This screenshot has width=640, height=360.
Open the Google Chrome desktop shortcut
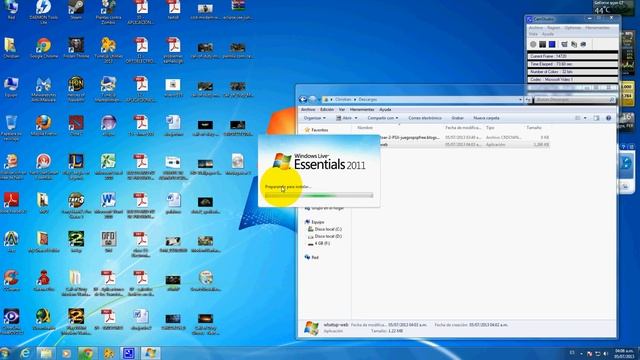[x=44, y=48]
